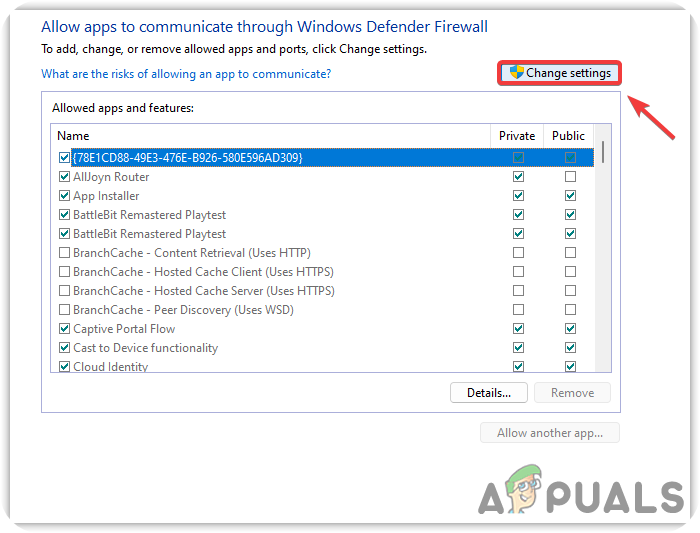Select BranchCache - Hosted Cache Client row

326,272
